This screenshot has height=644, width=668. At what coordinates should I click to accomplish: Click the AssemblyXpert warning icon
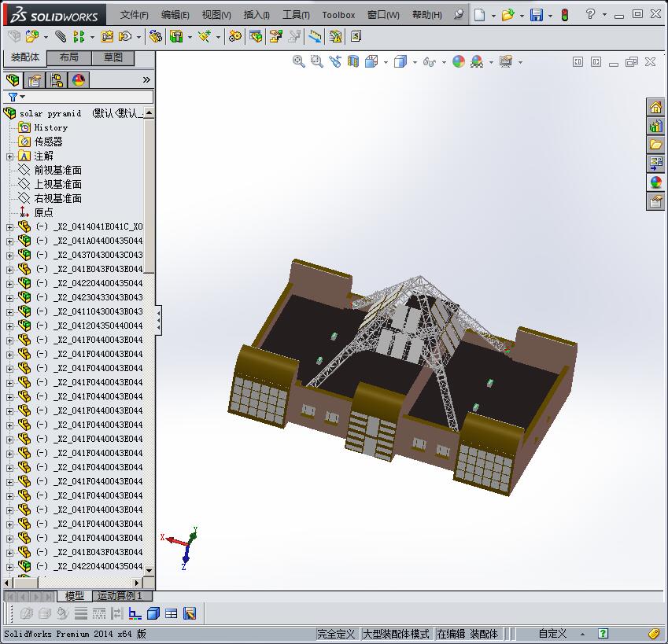(335, 37)
